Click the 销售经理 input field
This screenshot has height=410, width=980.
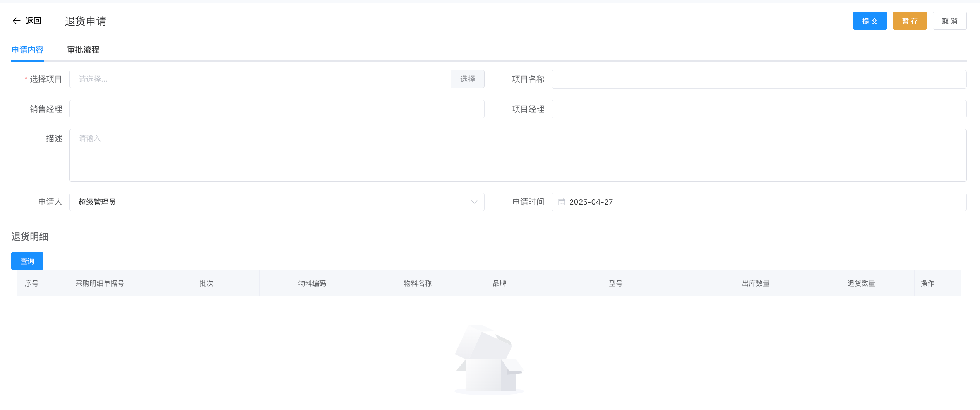[277, 109]
